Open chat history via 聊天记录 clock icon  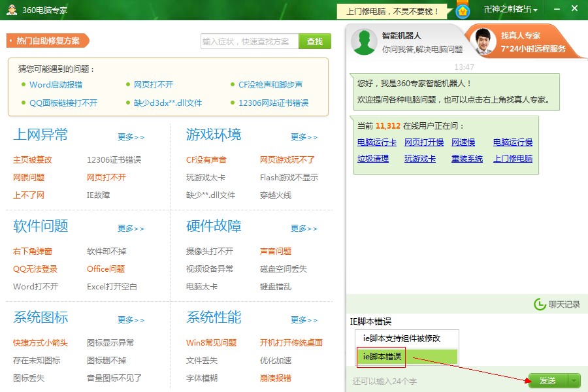pos(540,304)
